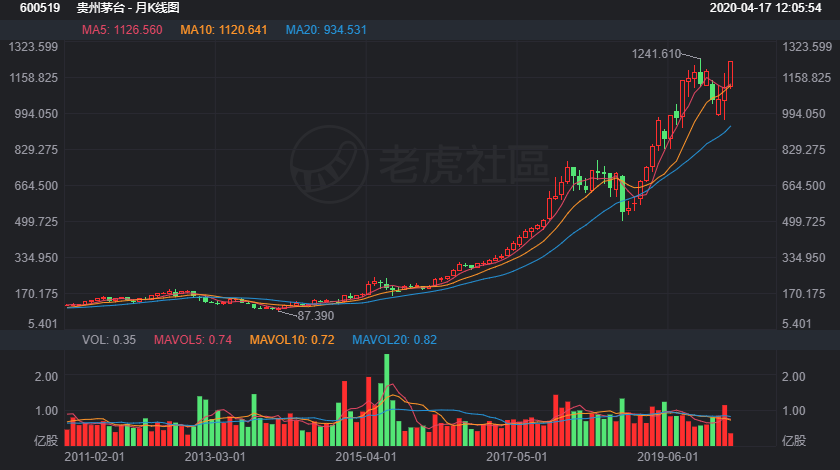Click the right axis value 664.500
Screen dimensions: 840x470
tap(804, 185)
